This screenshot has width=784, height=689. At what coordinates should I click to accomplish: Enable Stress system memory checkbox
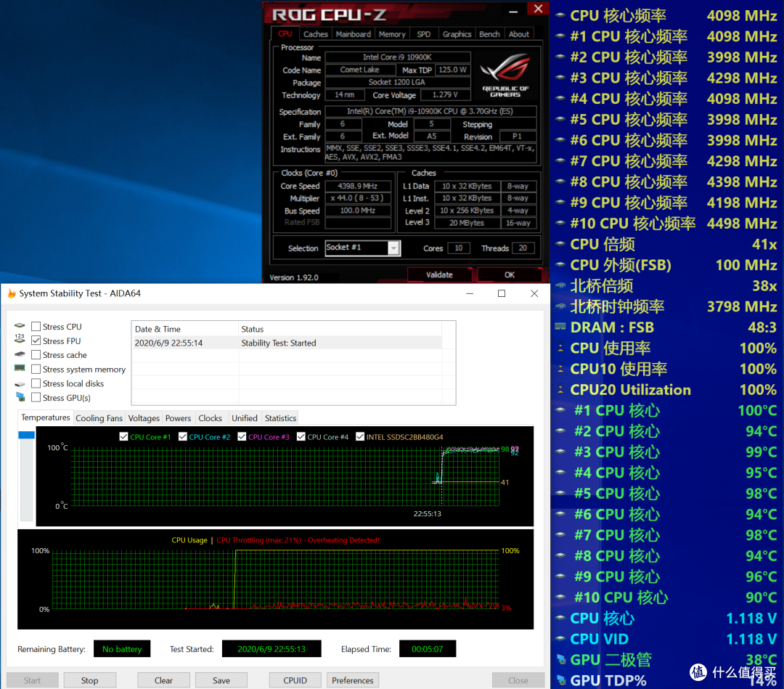36,369
